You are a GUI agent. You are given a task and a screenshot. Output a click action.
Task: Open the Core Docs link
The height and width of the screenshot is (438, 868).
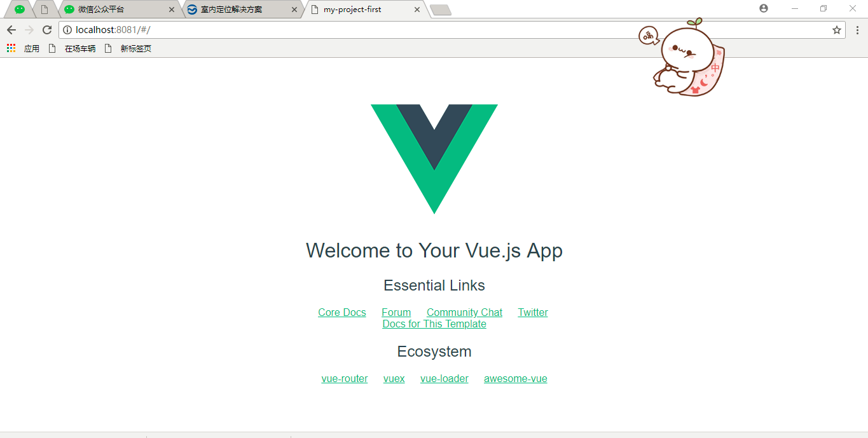(x=342, y=312)
